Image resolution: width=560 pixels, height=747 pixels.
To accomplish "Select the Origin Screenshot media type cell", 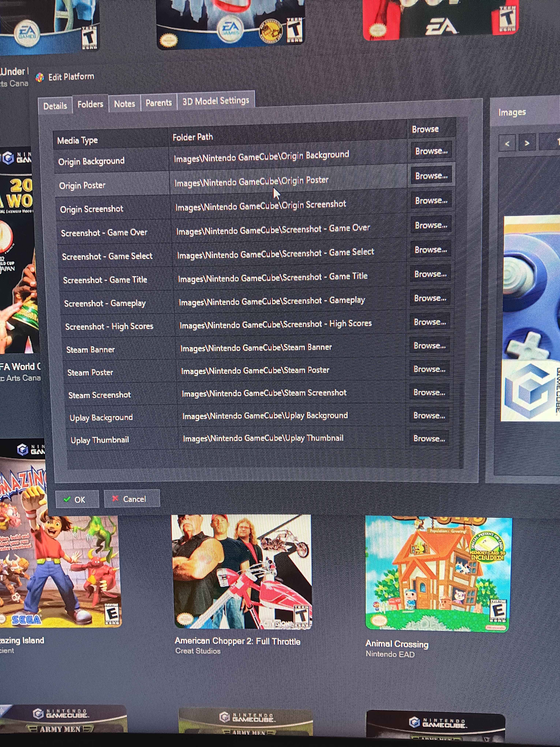I will 113,209.
